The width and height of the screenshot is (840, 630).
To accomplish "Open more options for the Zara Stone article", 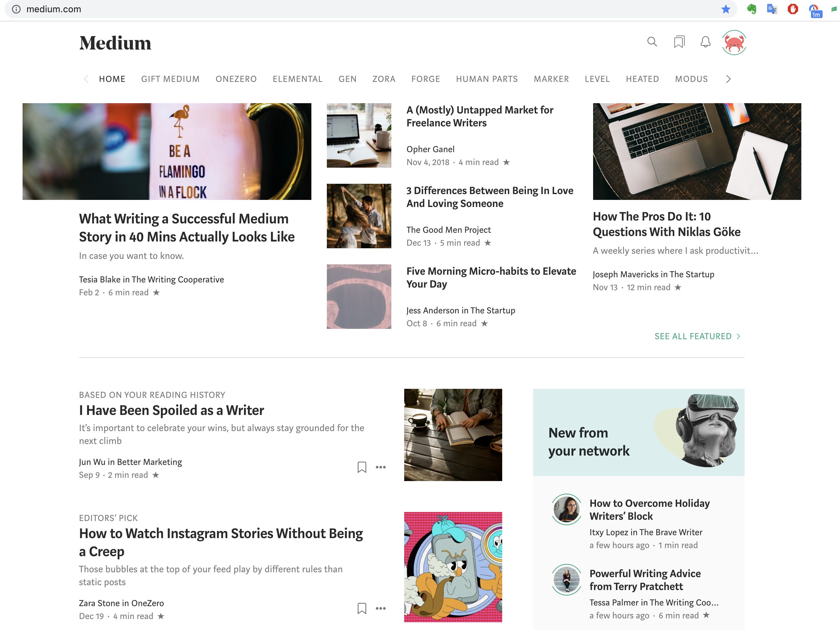I will pos(380,608).
